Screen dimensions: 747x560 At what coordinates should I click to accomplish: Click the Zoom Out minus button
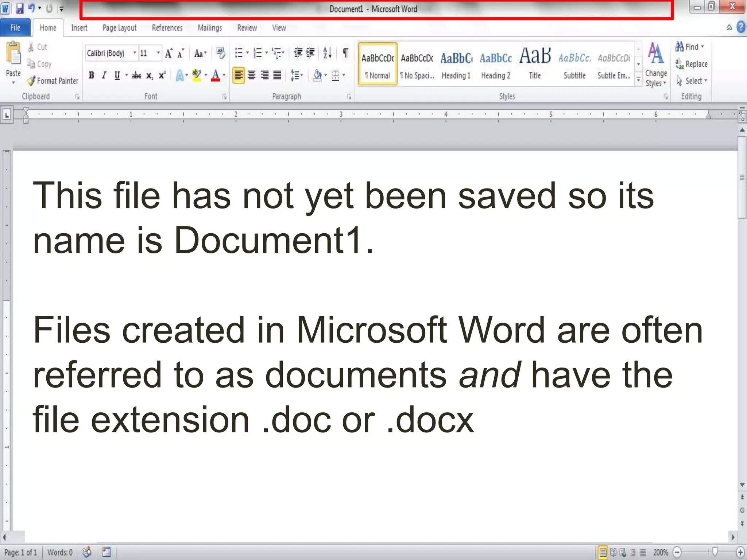pyautogui.click(x=677, y=552)
